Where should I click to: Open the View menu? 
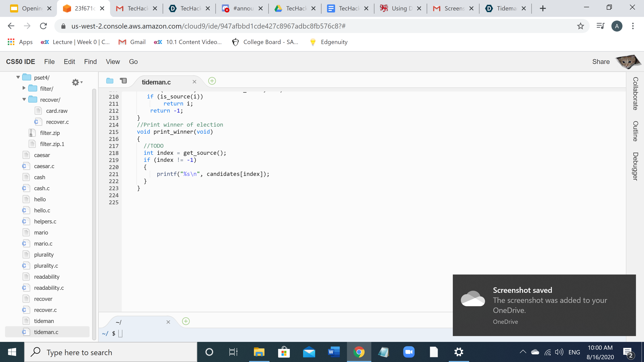113,62
